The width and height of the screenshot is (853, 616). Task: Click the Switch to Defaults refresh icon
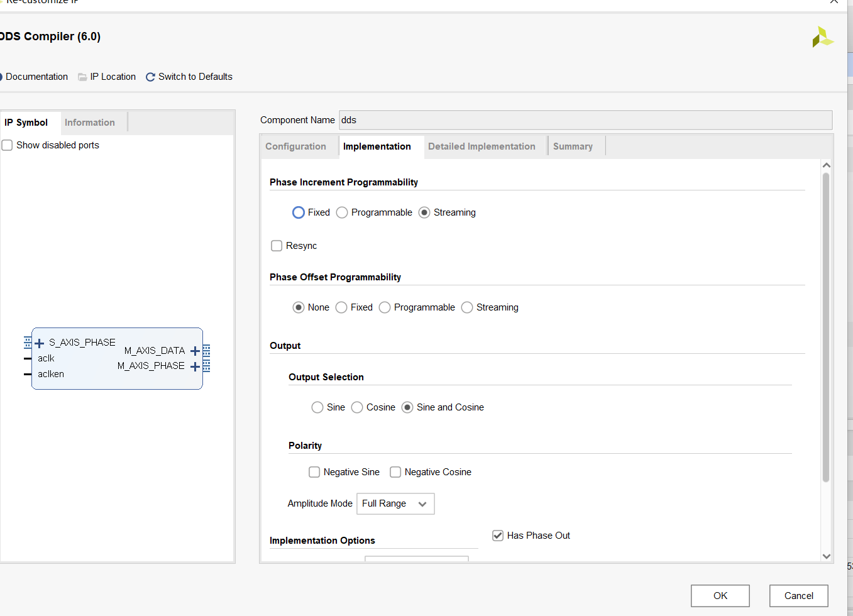150,77
